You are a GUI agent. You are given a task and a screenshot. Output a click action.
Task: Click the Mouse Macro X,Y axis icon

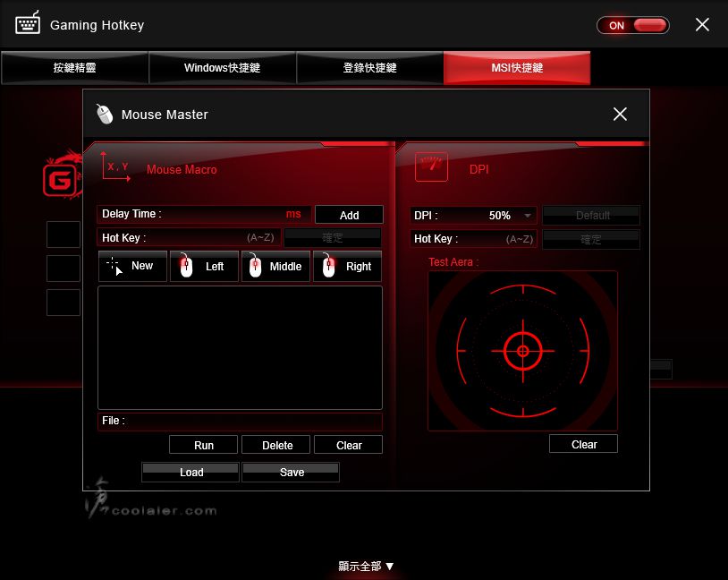point(115,166)
